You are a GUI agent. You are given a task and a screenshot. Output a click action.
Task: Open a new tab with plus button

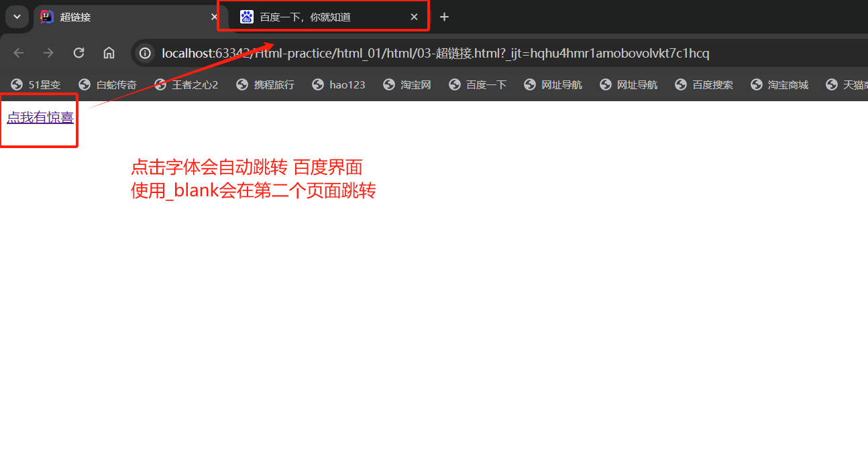(x=444, y=17)
